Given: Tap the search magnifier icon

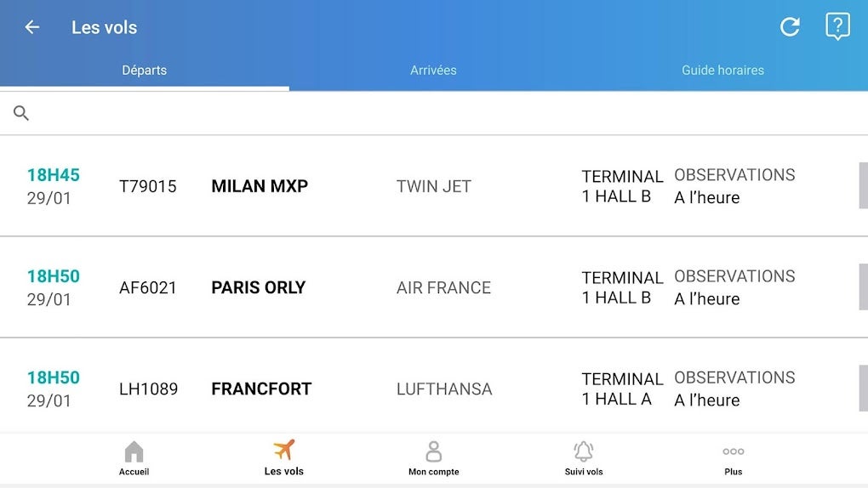Looking at the screenshot, I should [x=21, y=113].
